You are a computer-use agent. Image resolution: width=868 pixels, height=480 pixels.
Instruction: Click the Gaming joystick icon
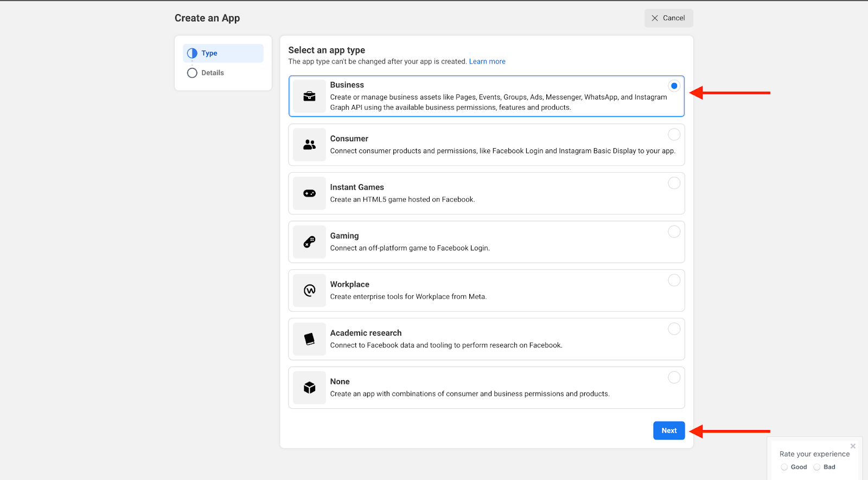309,242
